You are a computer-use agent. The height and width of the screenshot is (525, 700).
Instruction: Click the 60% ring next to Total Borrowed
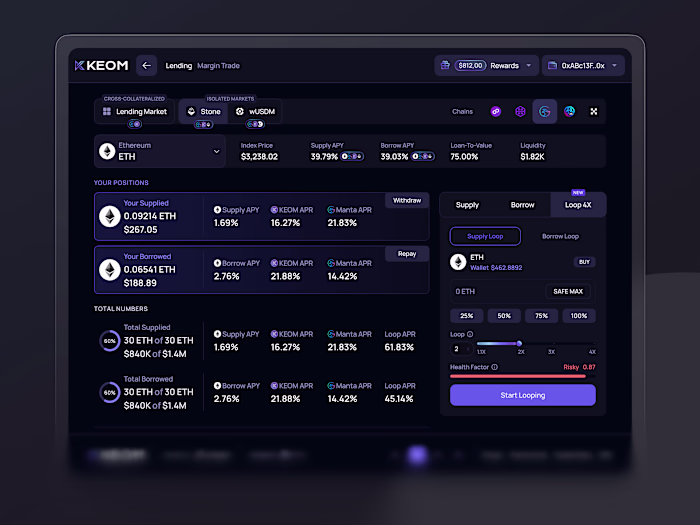click(110, 393)
